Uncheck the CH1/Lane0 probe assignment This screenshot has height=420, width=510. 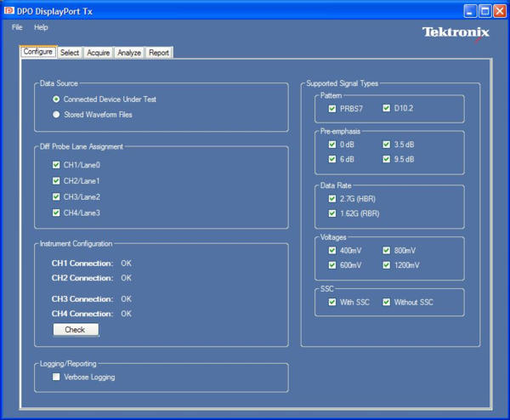click(x=56, y=165)
